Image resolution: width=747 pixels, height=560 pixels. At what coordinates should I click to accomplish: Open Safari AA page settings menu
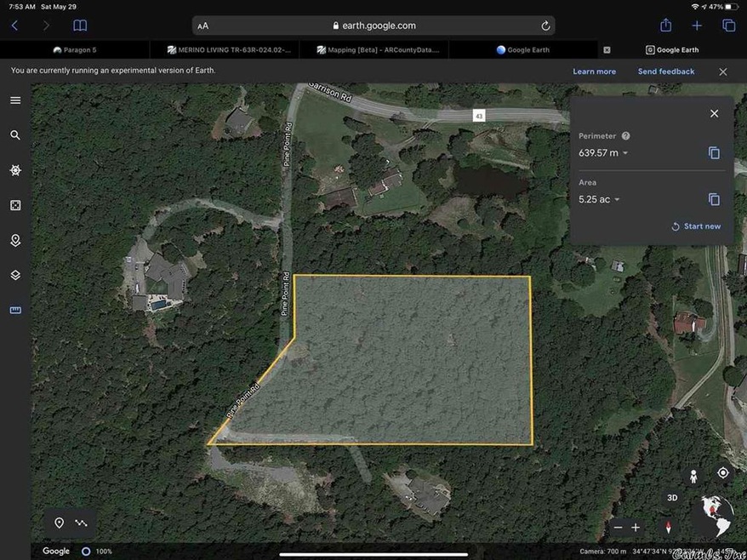(202, 26)
